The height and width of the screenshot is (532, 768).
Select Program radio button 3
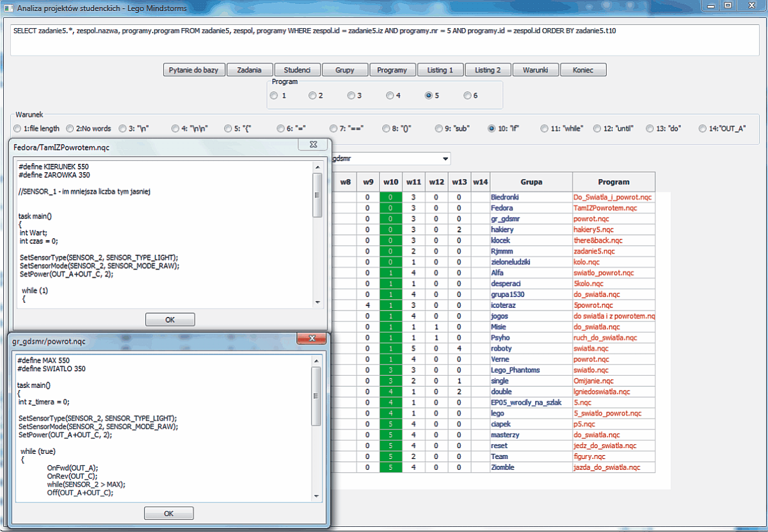click(x=351, y=95)
